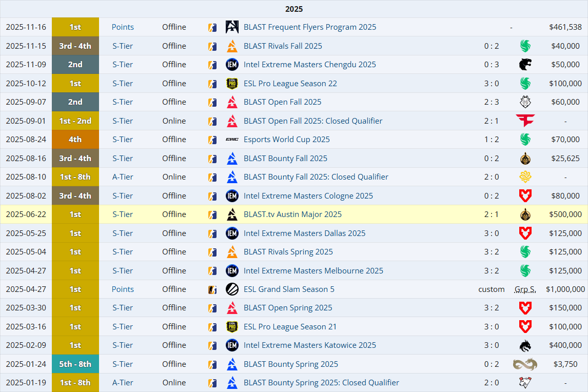Click the Falcons logo in BLAST Rivals Spring 2025 row
588x392 pixels.
[525, 252]
